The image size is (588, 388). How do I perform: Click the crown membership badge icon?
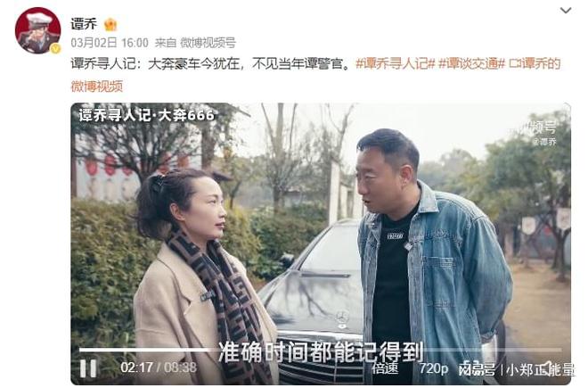pos(110,24)
